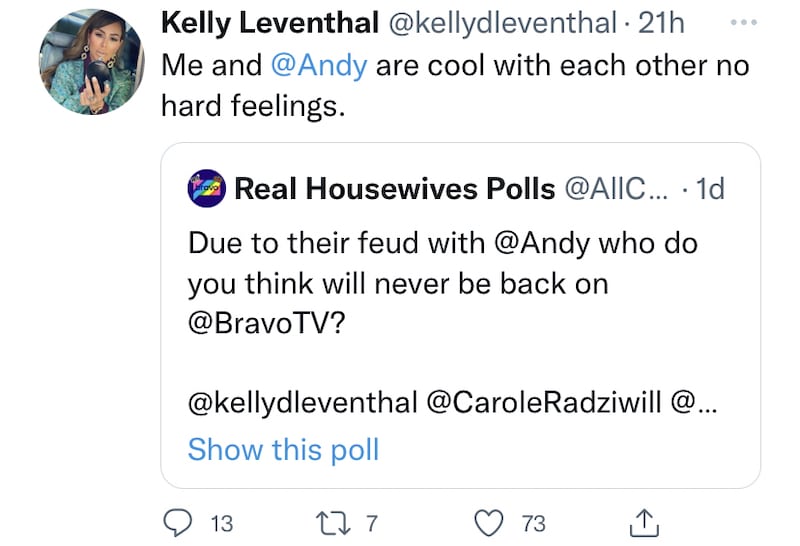Click the Real Housewives Polls avatar
The height and width of the screenshot is (546, 800).
tap(205, 189)
